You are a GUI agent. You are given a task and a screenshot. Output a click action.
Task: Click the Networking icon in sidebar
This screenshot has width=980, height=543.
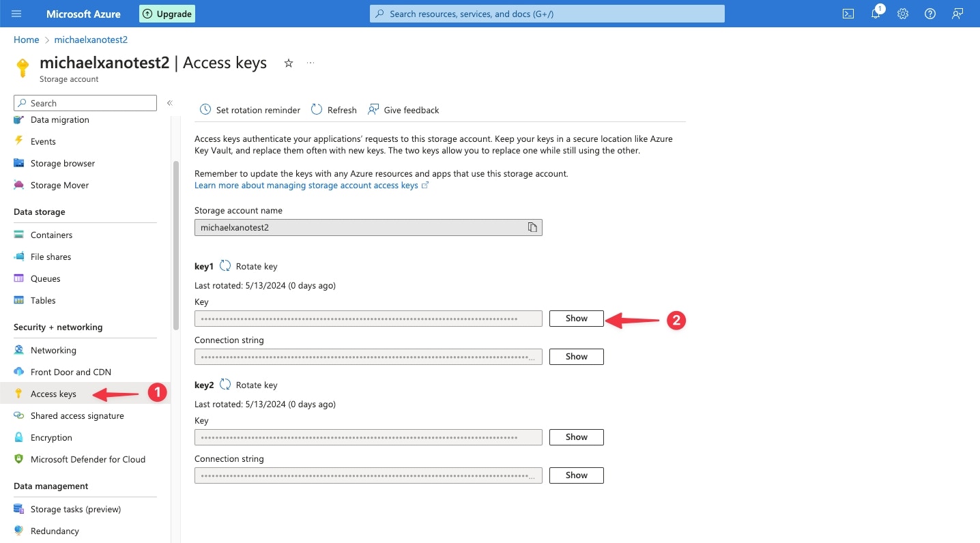tap(19, 350)
